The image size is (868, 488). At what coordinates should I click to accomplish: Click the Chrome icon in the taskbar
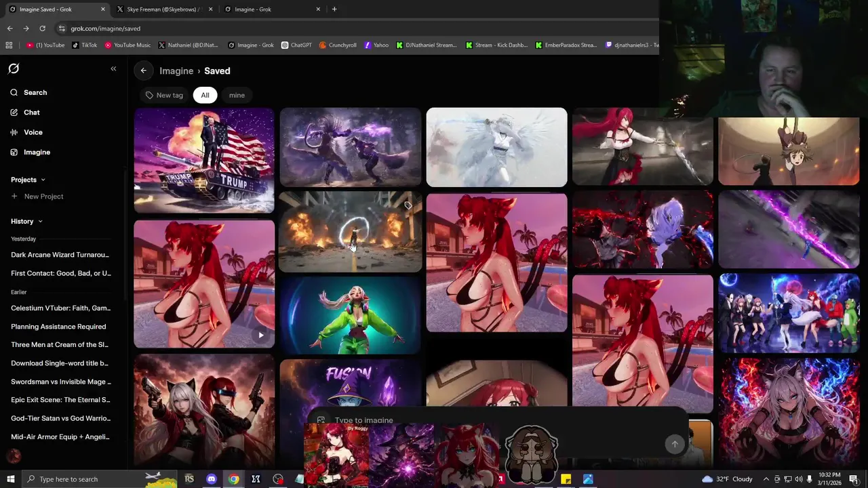point(233,479)
